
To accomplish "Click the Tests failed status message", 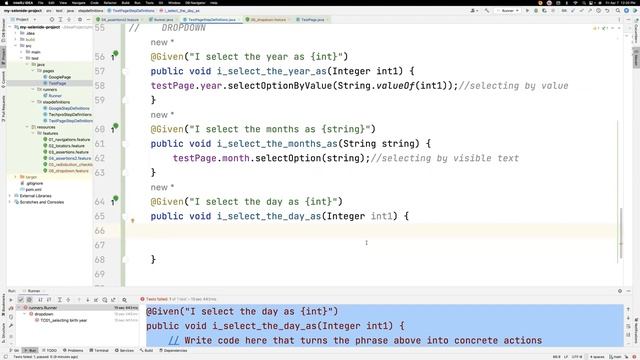I will (x=178, y=299).
